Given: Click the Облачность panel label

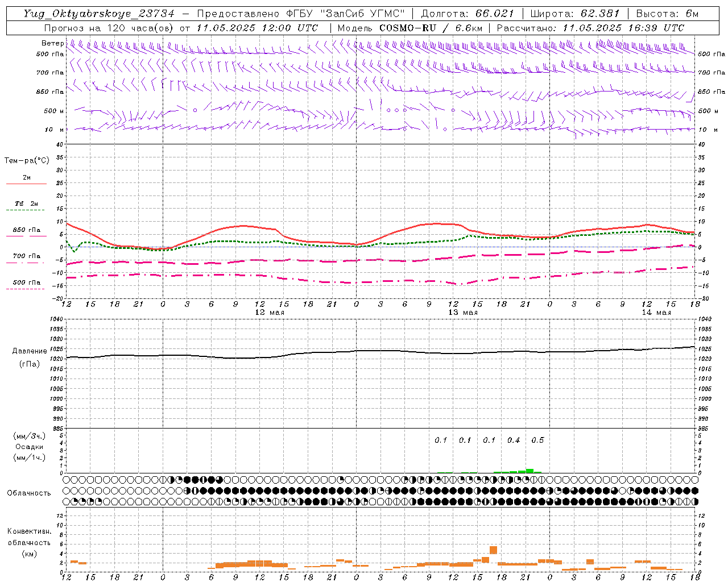Looking at the screenshot, I should pos(29,493).
